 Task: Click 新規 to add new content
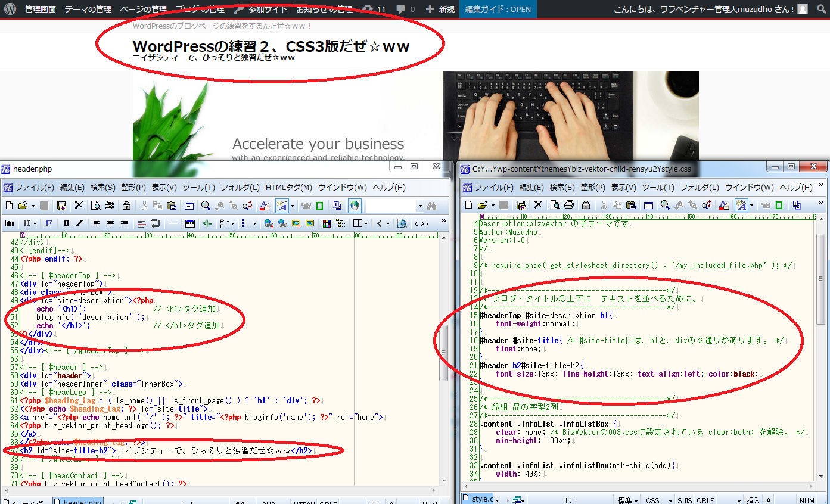point(440,9)
